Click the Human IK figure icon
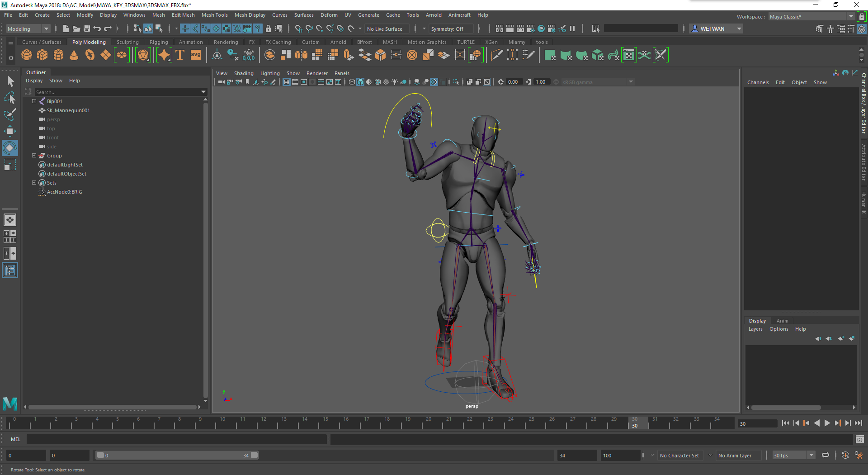Screen dimensions: 868x475 pyautogui.click(x=830, y=28)
